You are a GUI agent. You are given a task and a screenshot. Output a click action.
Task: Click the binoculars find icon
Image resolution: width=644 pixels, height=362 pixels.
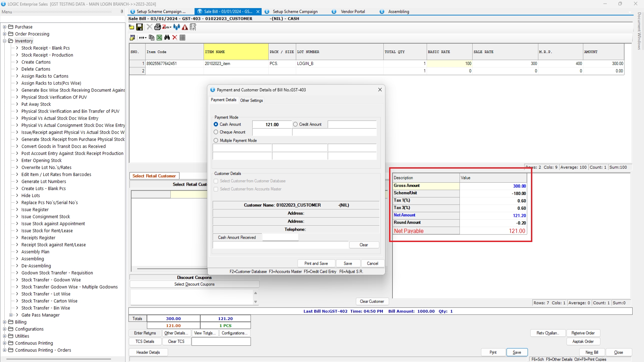[x=167, y=38]
